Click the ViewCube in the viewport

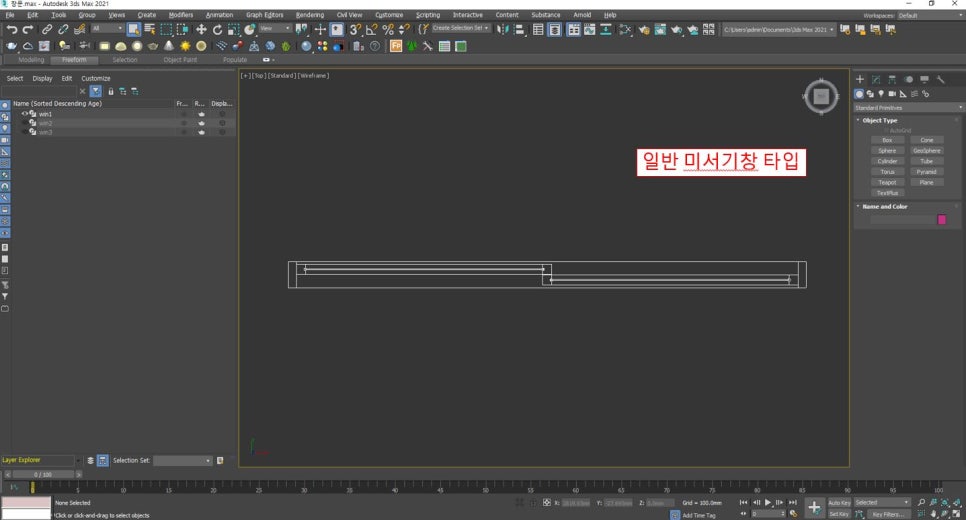pyautogui.click(x=821, y=96)
